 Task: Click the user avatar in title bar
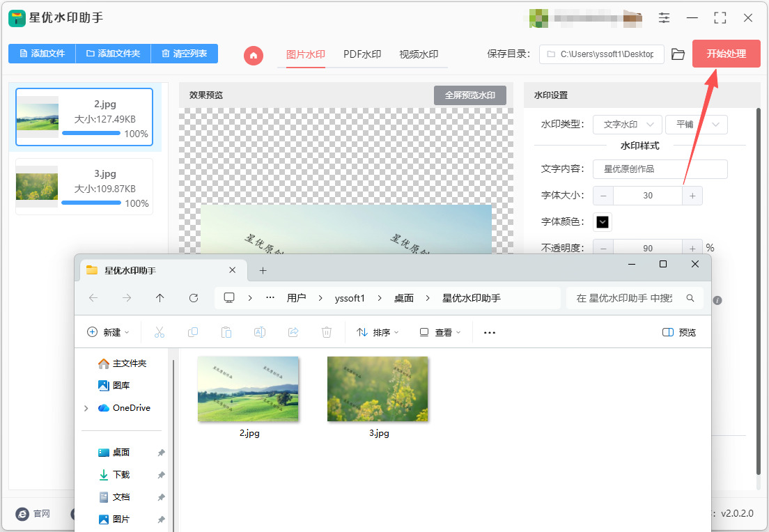[x=538, y=18]
